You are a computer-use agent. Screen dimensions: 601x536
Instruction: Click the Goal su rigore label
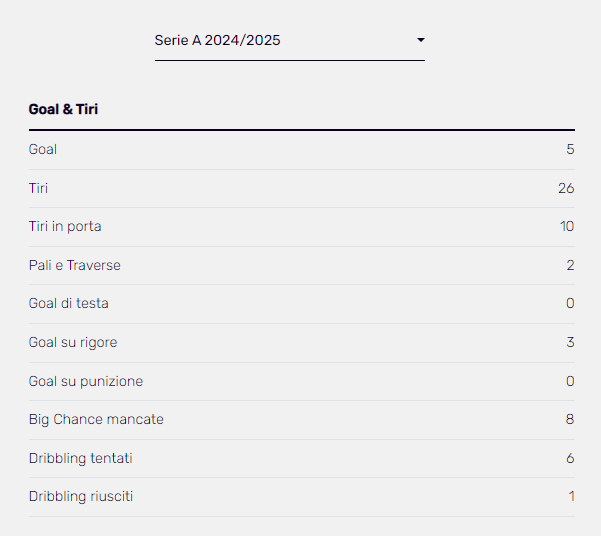(x=73, y=342)
